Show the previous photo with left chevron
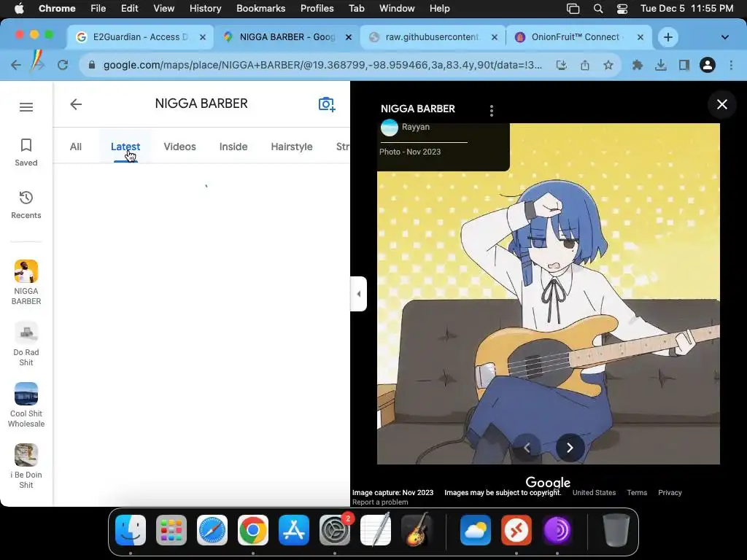Viewport: 747px width, 560px height. click(527, 448)
